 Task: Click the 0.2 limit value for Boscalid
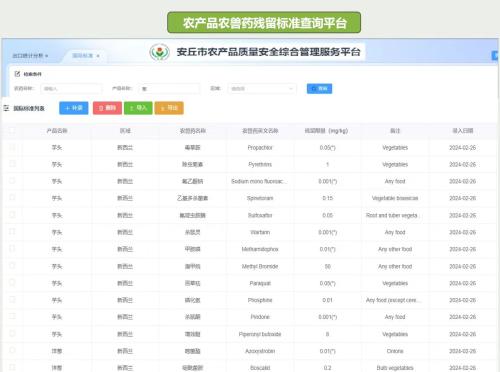pyautogui.click(x=328, y=368)
